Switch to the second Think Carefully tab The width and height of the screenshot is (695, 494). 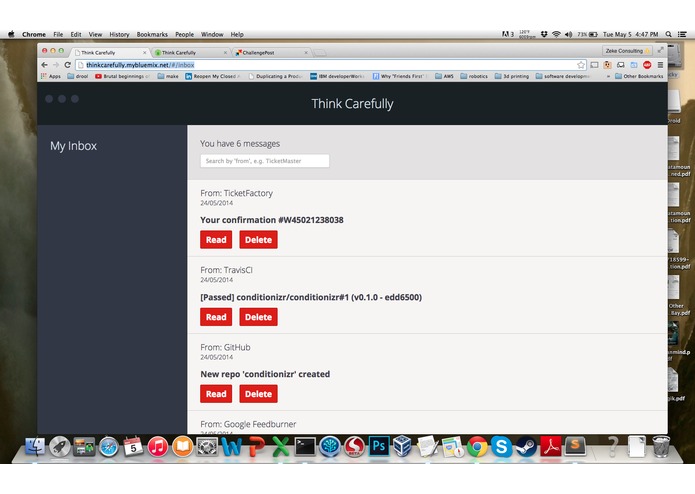pos(191,52)
